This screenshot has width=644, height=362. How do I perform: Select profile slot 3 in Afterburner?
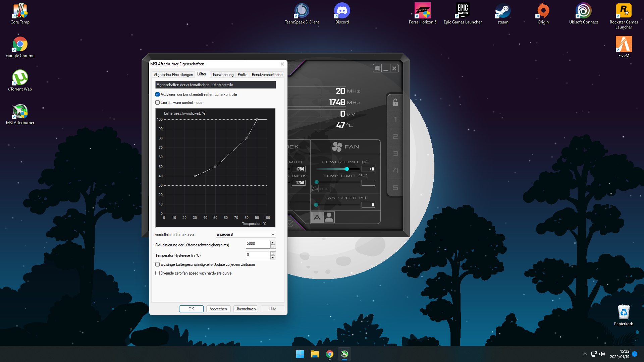[x=395, y=154]
